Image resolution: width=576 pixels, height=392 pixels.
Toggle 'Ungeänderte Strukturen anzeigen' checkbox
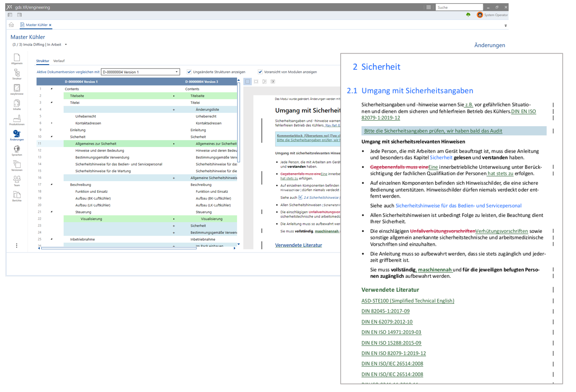[x=189, y=72]
